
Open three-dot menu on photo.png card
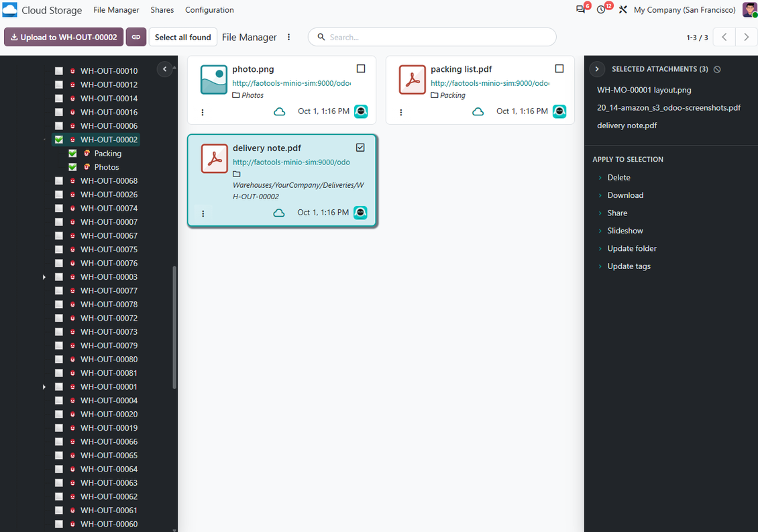pyautogui.click(x=203, y=112)
